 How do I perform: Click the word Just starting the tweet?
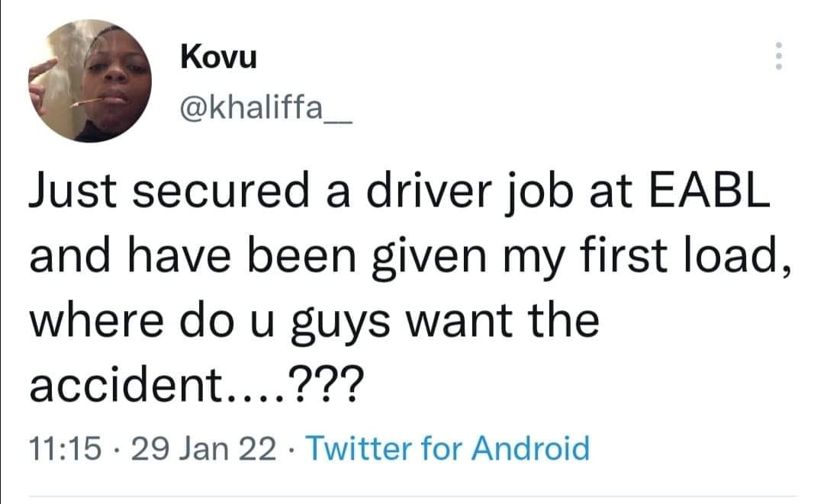coord(72,190)
